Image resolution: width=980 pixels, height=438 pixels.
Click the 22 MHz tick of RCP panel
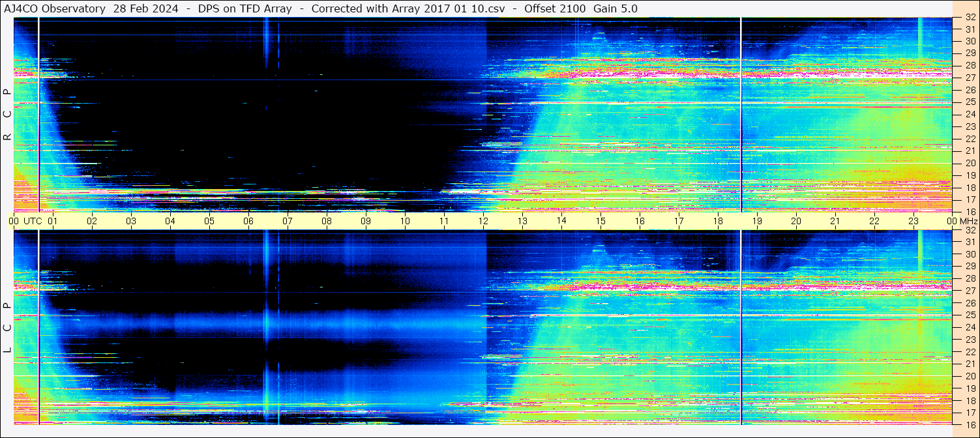pyautogui.click(x=970, y=139)
